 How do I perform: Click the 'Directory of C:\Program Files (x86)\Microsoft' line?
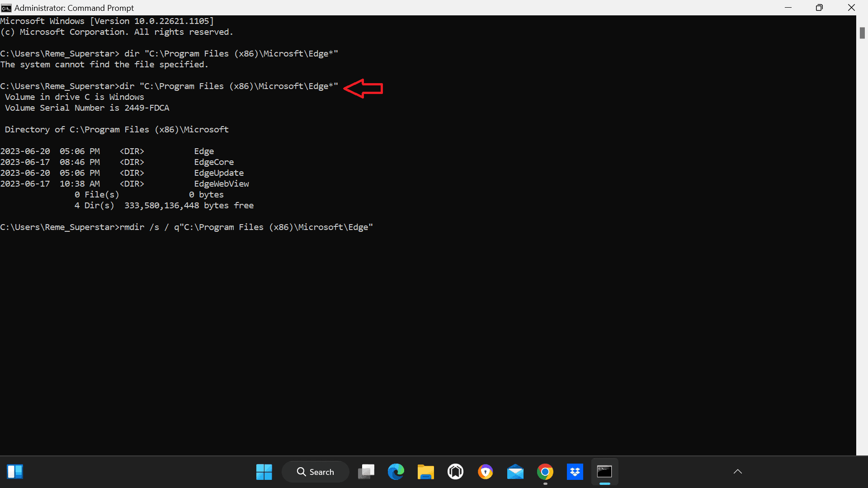pos(117,130)
